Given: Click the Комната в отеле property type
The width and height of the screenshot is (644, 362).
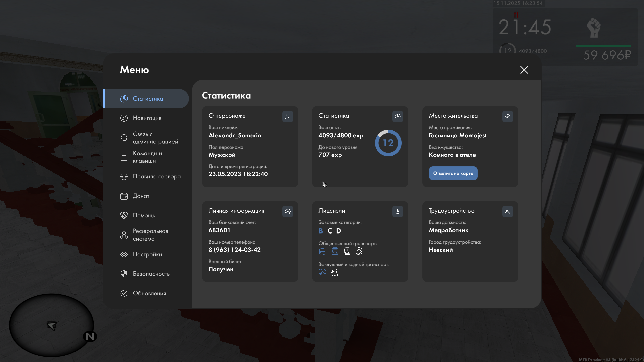Looking at the screenshot, I should point(452,155).
